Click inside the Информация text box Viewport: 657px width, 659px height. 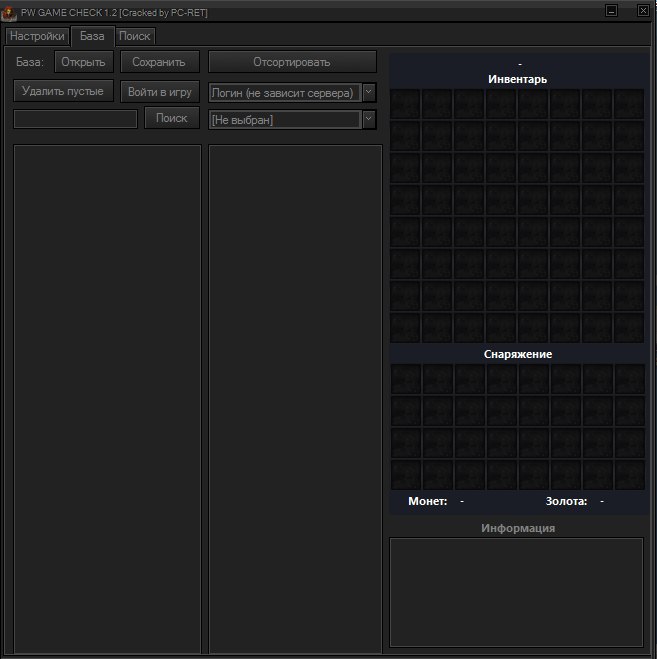[516, 592]
